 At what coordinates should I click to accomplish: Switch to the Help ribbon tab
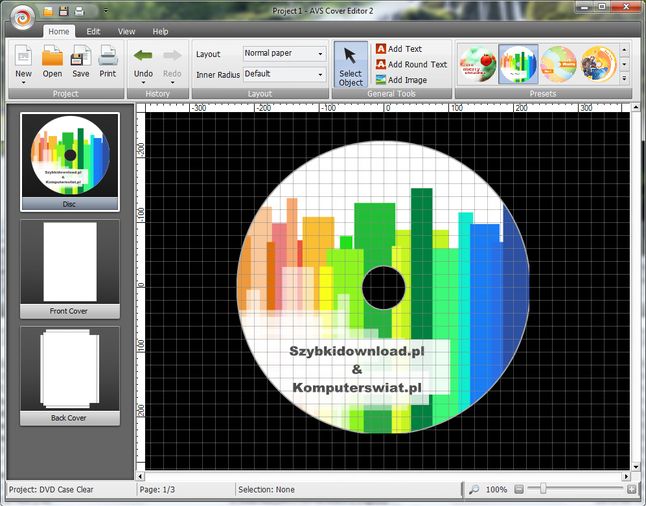pos(160,31)
